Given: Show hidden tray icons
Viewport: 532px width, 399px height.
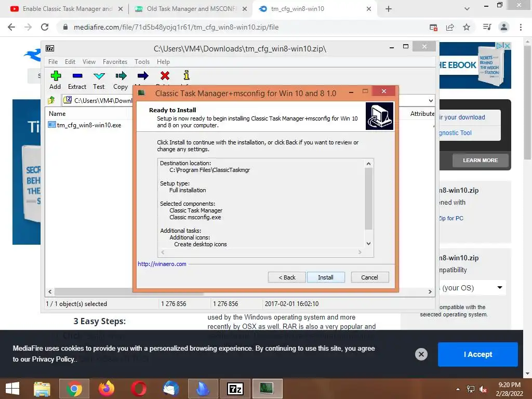Looking at the screenshot, I should [x=458, y=389].
